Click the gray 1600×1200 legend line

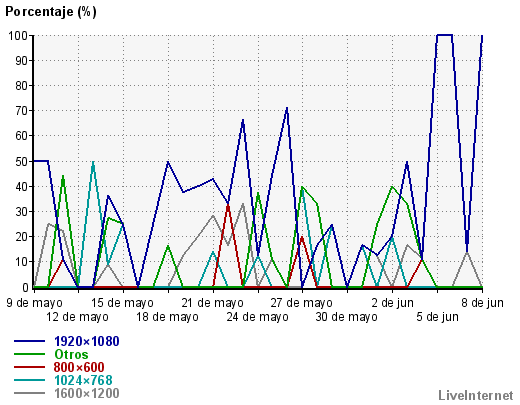pos(29,393)
